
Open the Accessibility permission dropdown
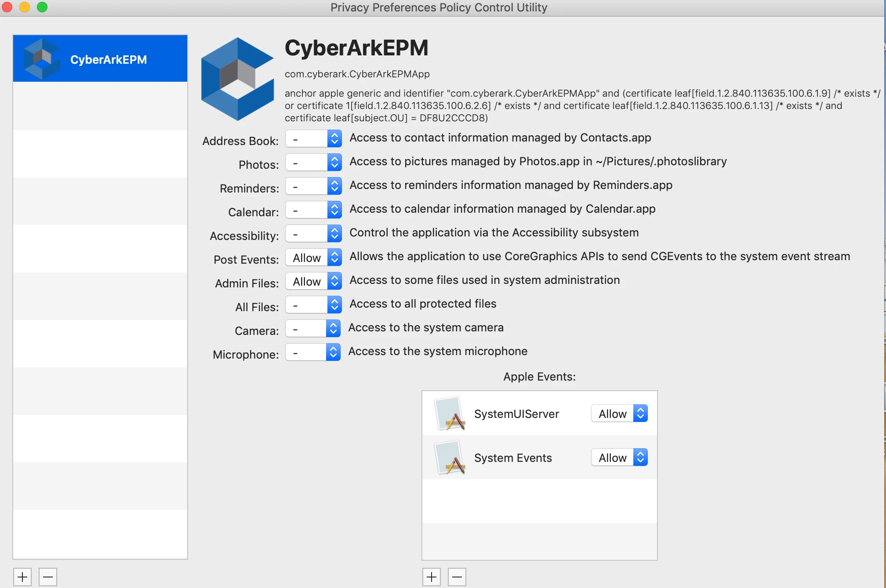313,233
